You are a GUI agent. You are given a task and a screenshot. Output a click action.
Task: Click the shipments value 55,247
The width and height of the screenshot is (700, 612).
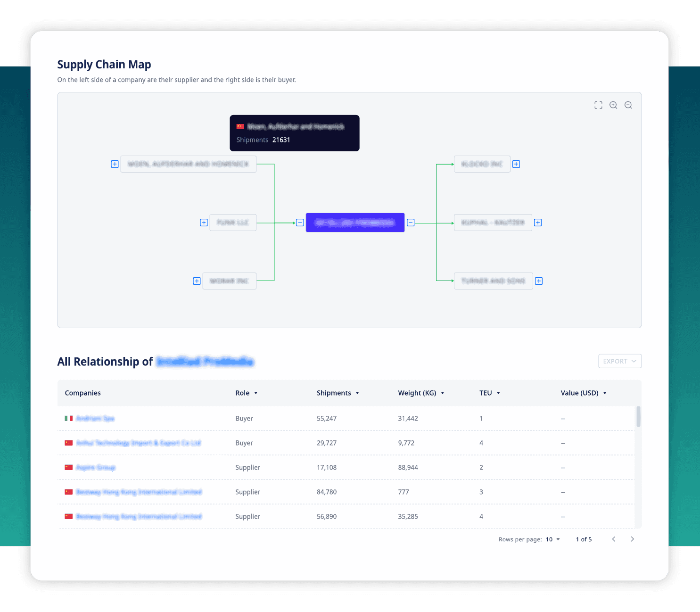pyautogui.click(x=327, y=418)
